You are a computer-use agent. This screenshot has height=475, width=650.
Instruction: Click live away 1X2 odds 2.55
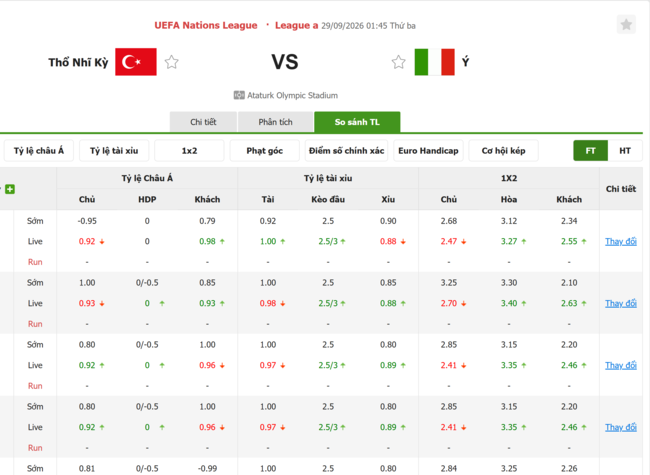click(569, 241)
